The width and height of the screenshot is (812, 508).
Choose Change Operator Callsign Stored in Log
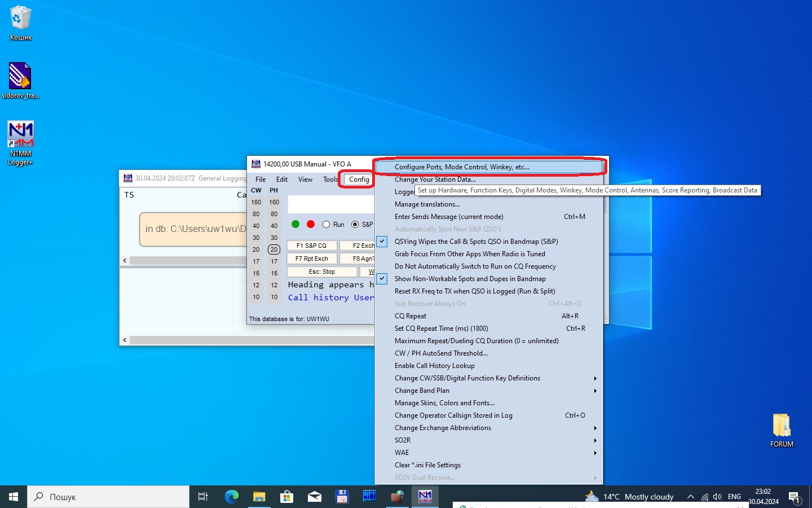[x=489, y=415]
